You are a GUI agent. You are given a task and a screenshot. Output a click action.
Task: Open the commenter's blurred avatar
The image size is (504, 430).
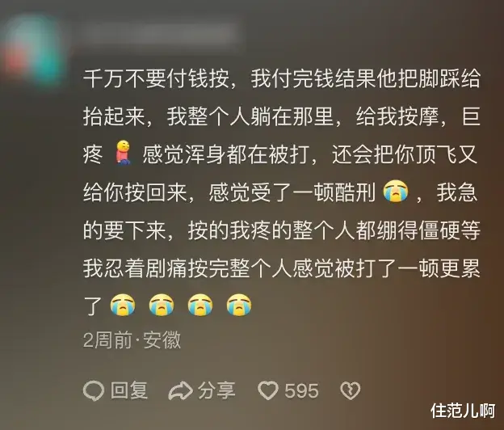[34, 48]
